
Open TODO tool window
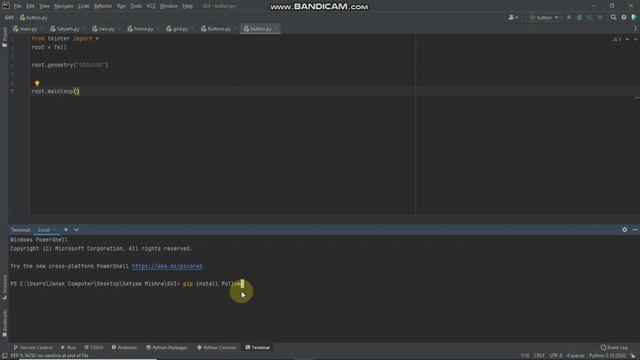click(94, 348)
